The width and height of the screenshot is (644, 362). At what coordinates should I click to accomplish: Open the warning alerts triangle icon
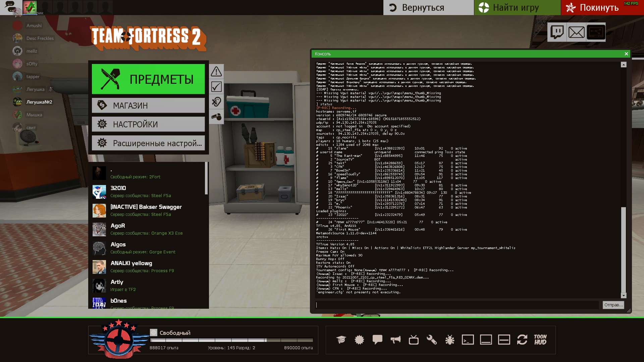pyautogui.click(x=216, y=71)
